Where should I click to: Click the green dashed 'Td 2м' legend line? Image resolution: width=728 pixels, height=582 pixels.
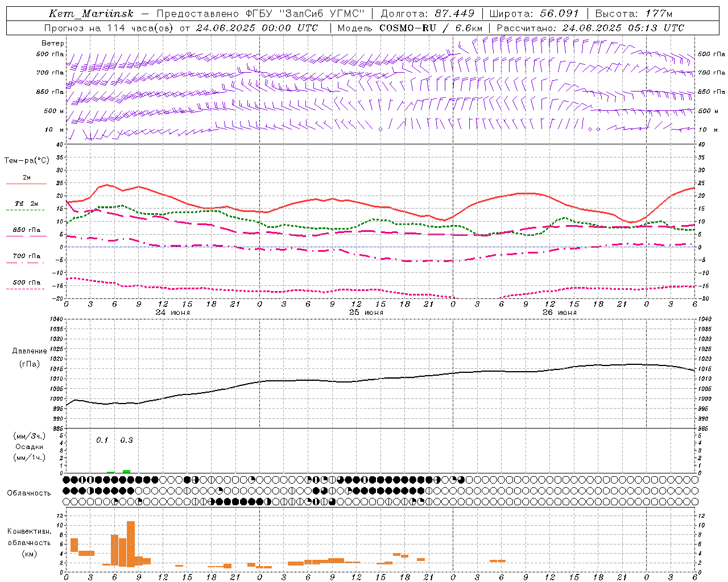click(x=25, y=210)
